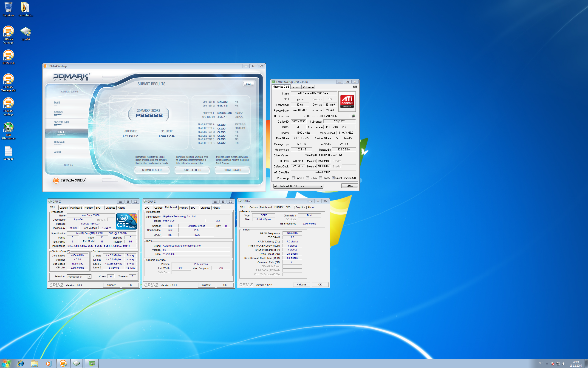The width and height of the screenshot is (588, 368).
Task: Click the Driver Version field in GPU-Z
Action: 323,155
